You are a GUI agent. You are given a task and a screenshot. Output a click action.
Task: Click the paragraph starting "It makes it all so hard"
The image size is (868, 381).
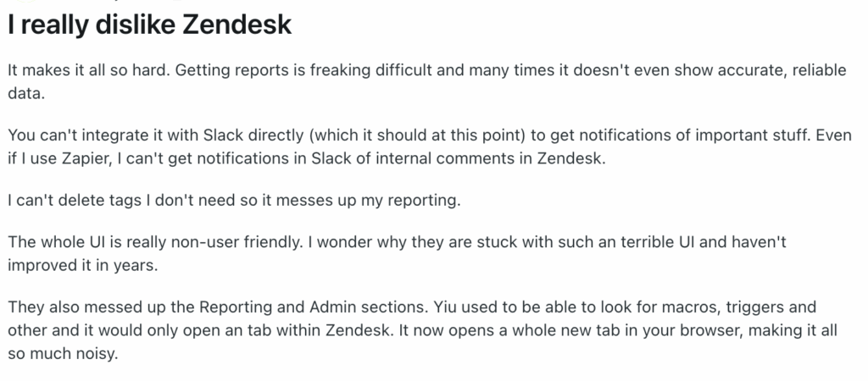pos(339,70)
